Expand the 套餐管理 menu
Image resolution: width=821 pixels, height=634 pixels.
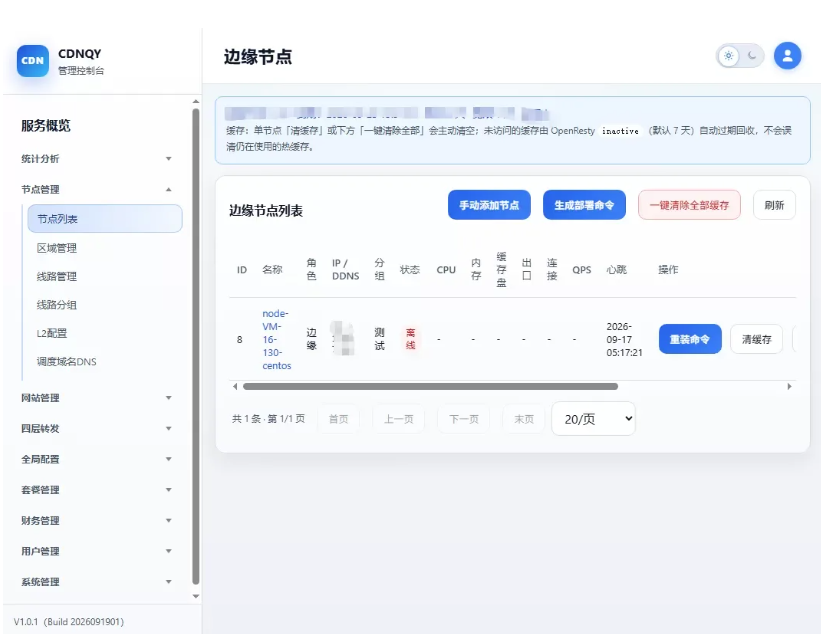point(96,490)
